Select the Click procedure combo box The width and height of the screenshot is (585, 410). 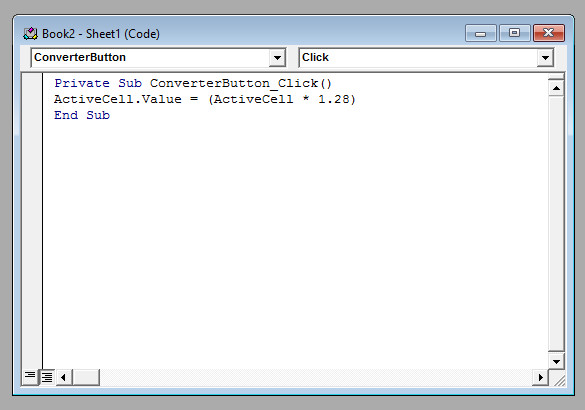tap(426, 58)
